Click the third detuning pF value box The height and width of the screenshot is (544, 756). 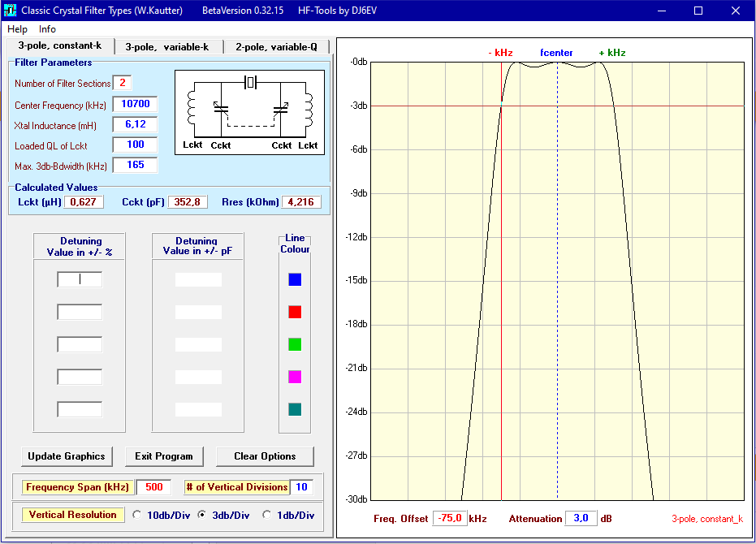click(x=198, y=344)
